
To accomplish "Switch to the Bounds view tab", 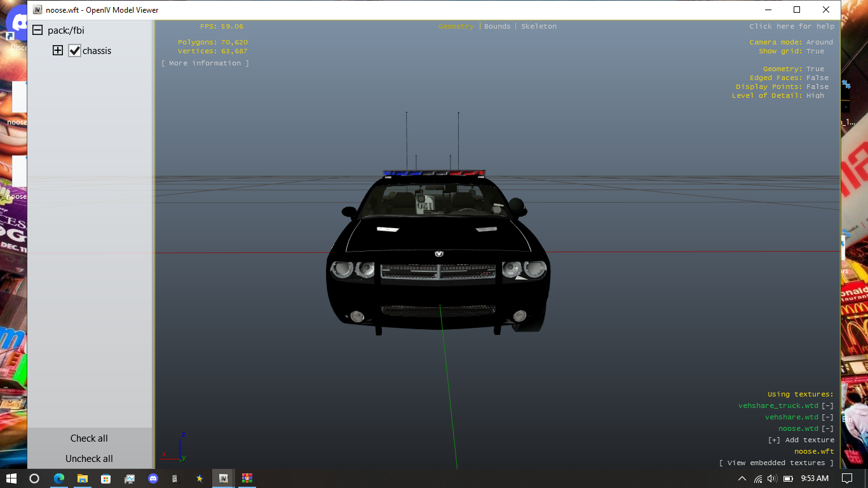I will [497, 26].
